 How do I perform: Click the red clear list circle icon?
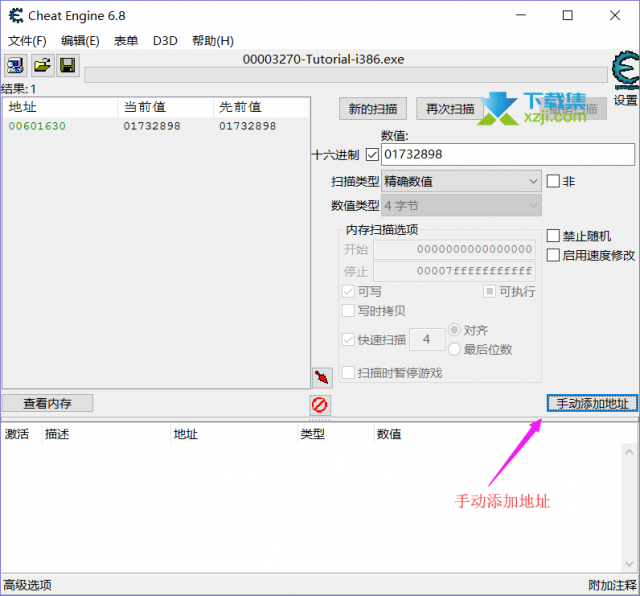point(320,405)
